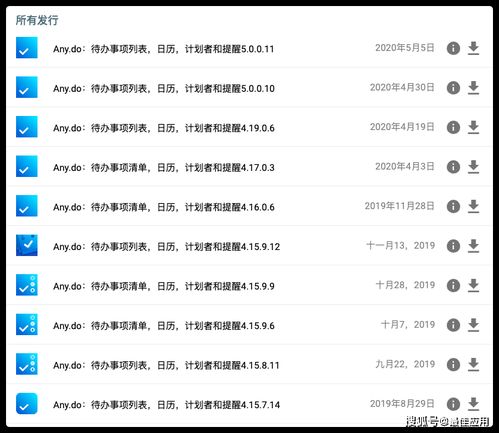499x433 pixels.
Task: Select rounded app icon for version 4.15.7.14
Action: 27,404
